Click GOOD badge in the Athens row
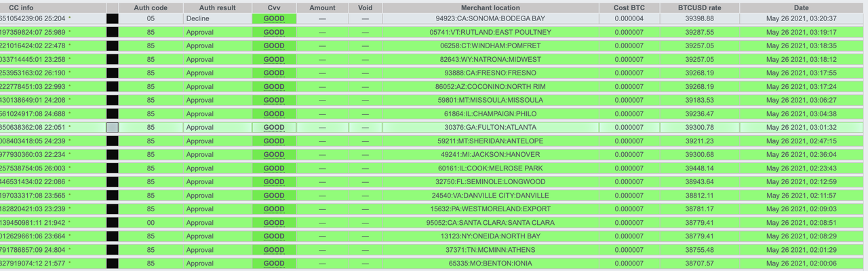Viewport: 868px width, 271px height. [x=274, y=249]
